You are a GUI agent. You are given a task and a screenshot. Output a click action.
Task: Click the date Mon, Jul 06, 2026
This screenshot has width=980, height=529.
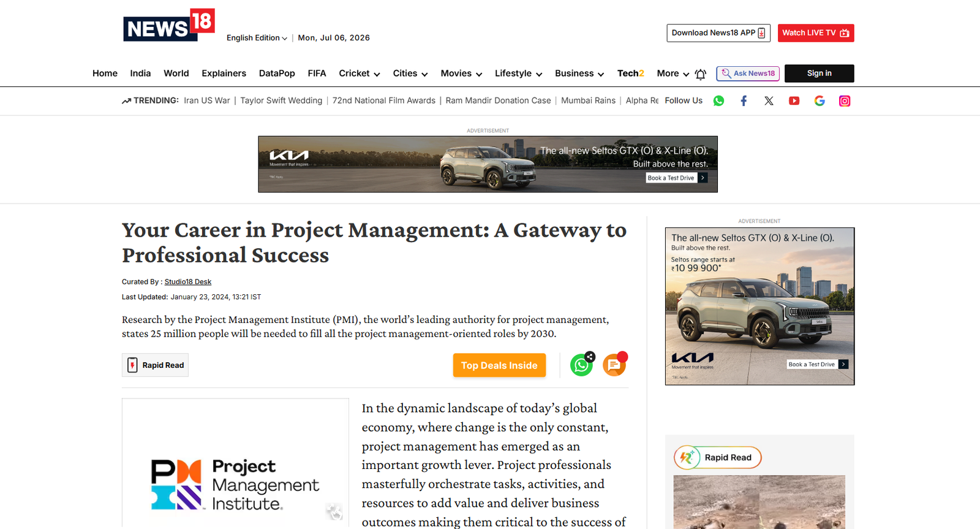(334, 38)
